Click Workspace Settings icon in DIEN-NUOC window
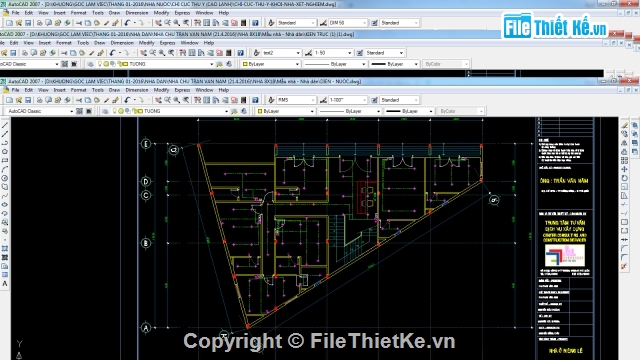 pos(80,111)
